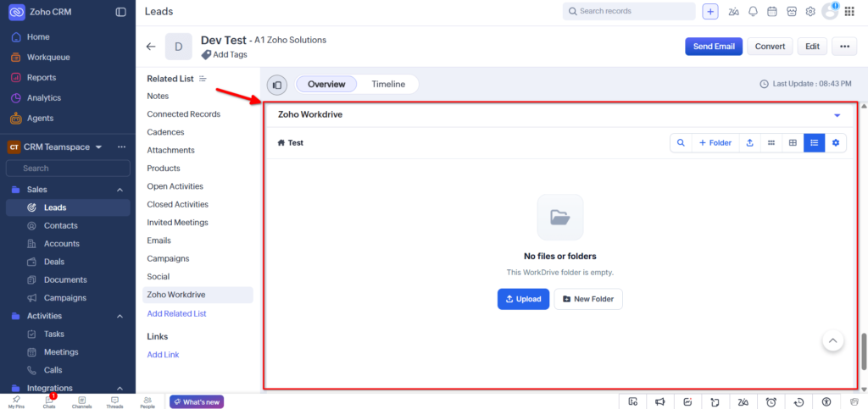This screenshot has width=868, height=409.
Task: Click the WorkDrive toolbar upload icon
Action: tap(749, 142)
